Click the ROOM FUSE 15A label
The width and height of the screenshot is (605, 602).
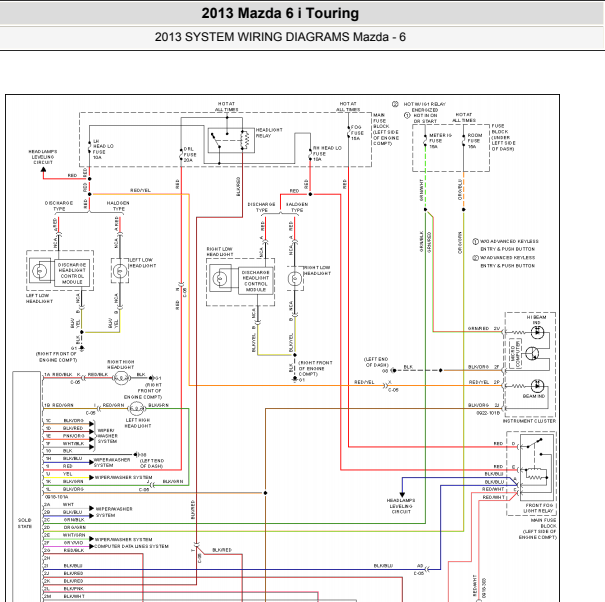point(475,141)
